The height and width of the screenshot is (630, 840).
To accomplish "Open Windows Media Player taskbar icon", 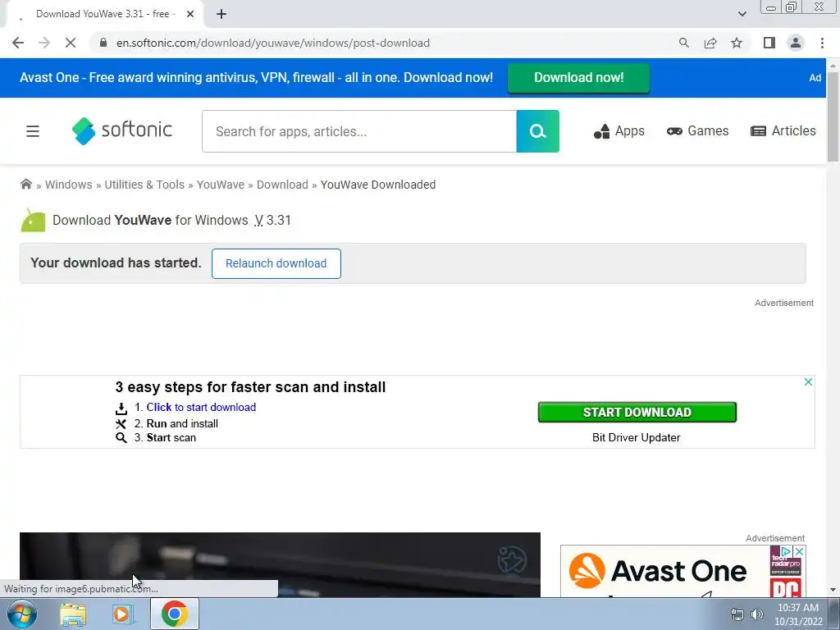I will click(x=122, y=614).
